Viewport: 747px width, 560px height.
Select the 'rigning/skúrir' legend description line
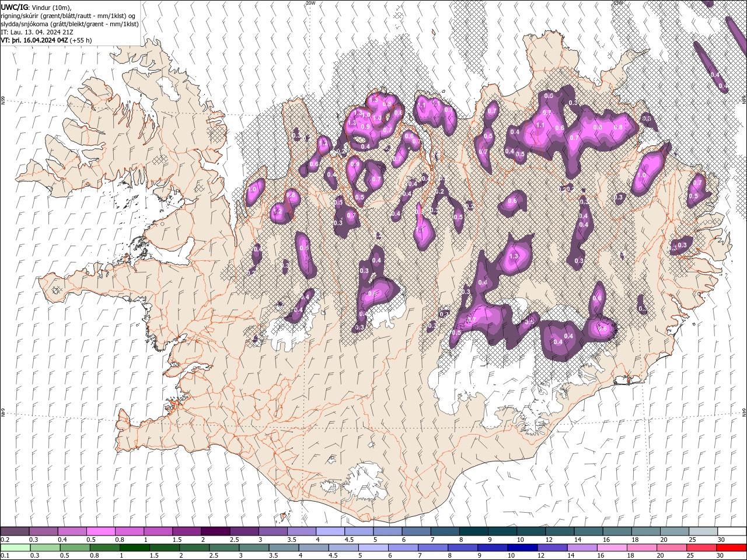68,16
